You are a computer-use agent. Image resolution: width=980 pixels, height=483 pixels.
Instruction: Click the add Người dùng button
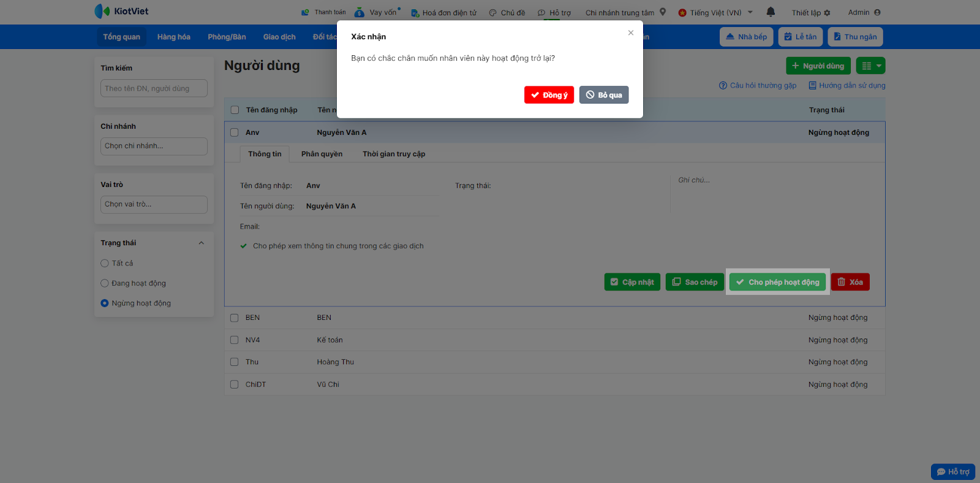(818, 66)
